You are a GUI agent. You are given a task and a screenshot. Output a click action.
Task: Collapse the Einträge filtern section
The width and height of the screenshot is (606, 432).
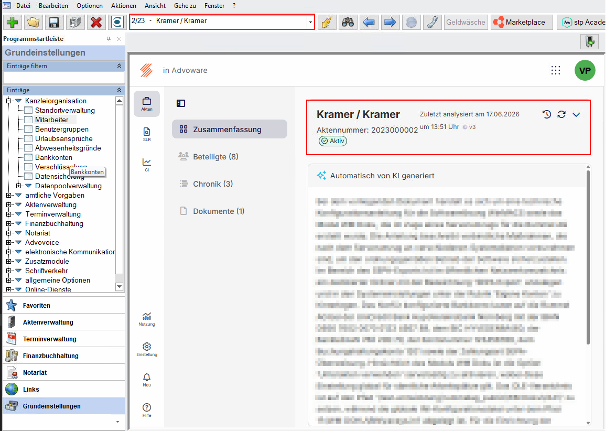click(119, 66)
